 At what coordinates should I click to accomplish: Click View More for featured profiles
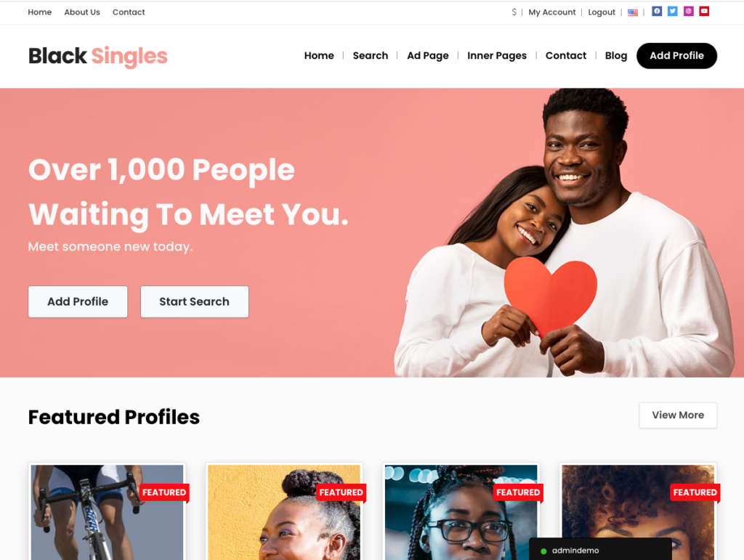pos(678,415)
